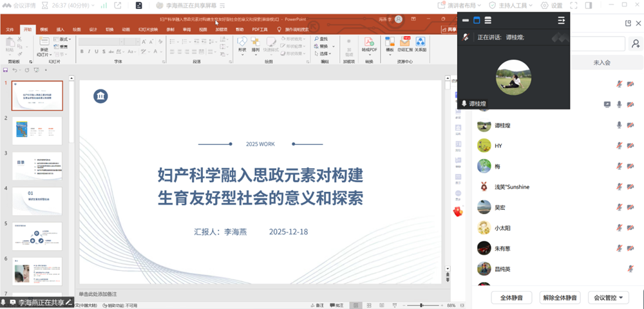Switch floating video window to stacked list view
The image size is (644, 309).
[488, 20]
